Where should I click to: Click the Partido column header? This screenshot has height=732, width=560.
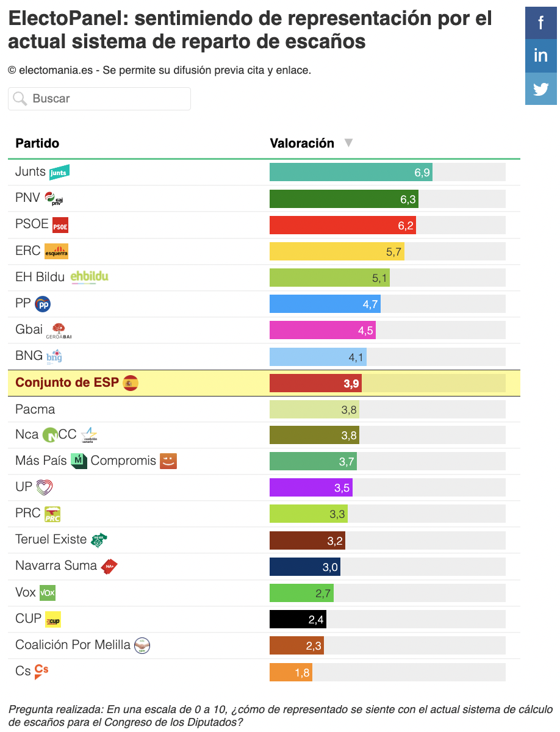click(37, 143)
